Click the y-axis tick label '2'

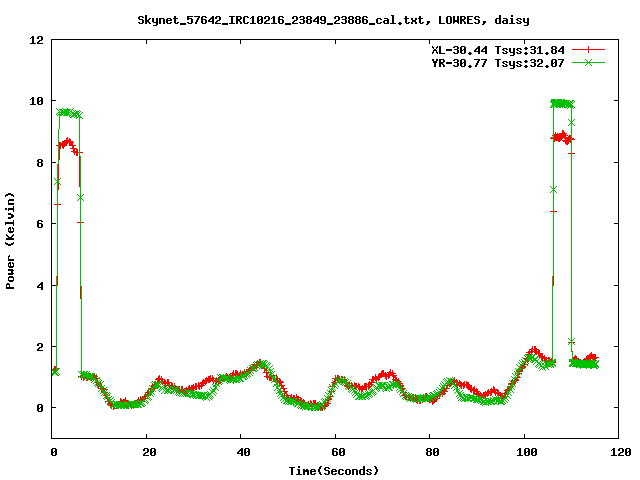point(40,347)
